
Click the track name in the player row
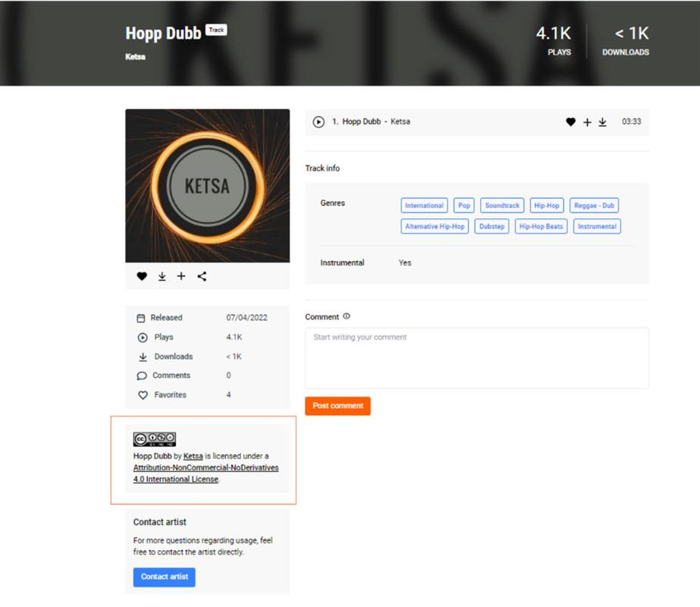362,121
